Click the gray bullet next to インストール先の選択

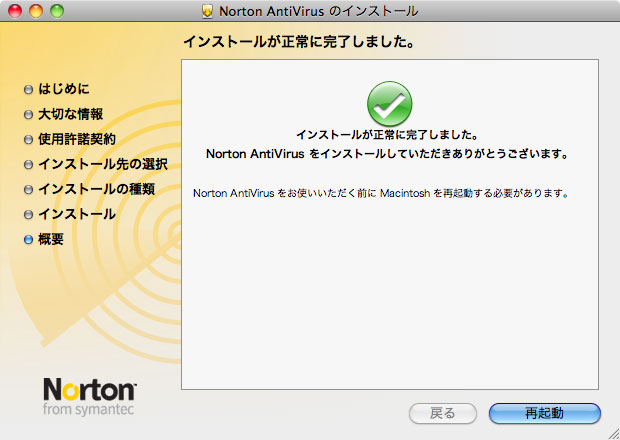coord(28,164)
